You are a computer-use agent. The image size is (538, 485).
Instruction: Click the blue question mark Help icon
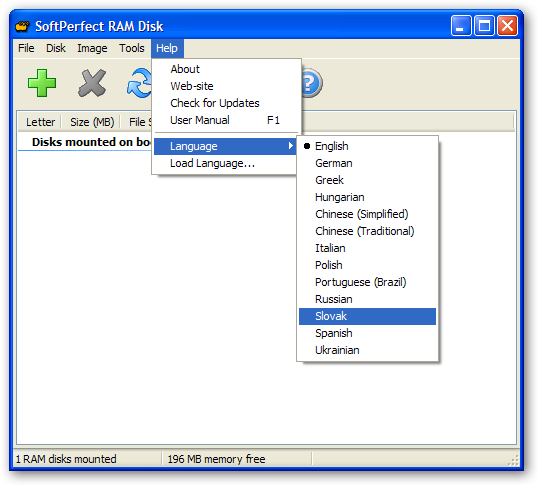pyautogui.click(x=312, y=83)
